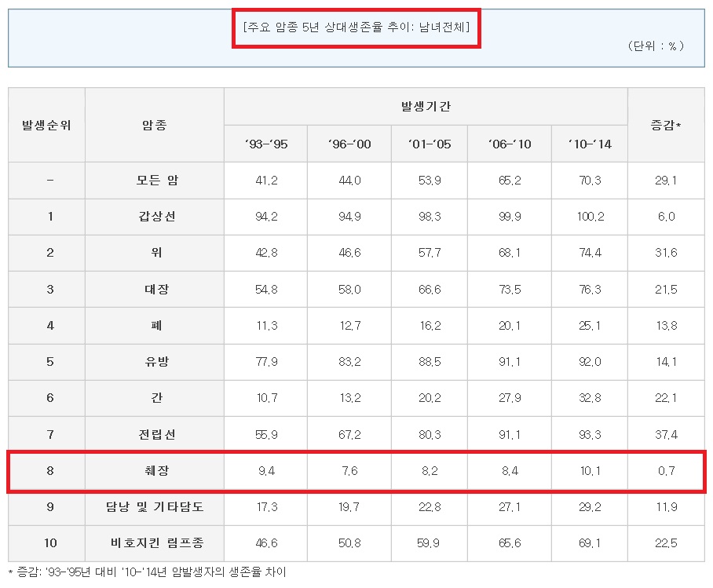
Task: Click the table title '주요 암종 5년 상대생존율 추이'
Action: 356,28
